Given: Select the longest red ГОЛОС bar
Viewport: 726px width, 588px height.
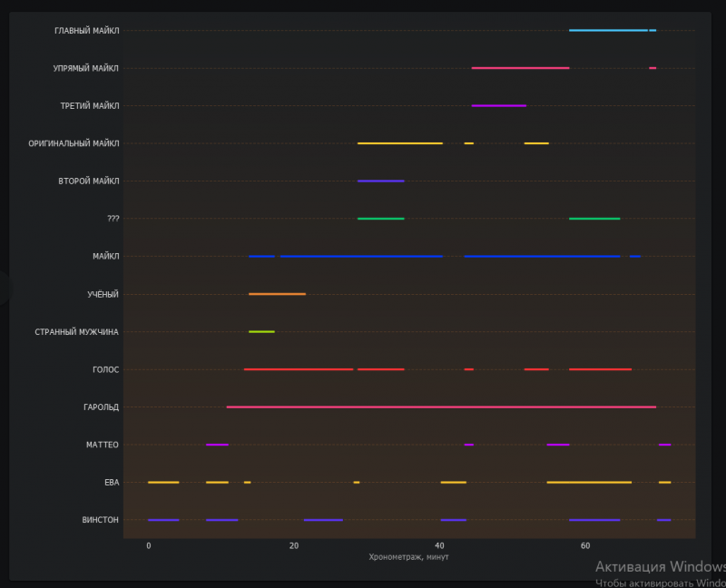Looking at the screenshot, I should coord(299,369).
